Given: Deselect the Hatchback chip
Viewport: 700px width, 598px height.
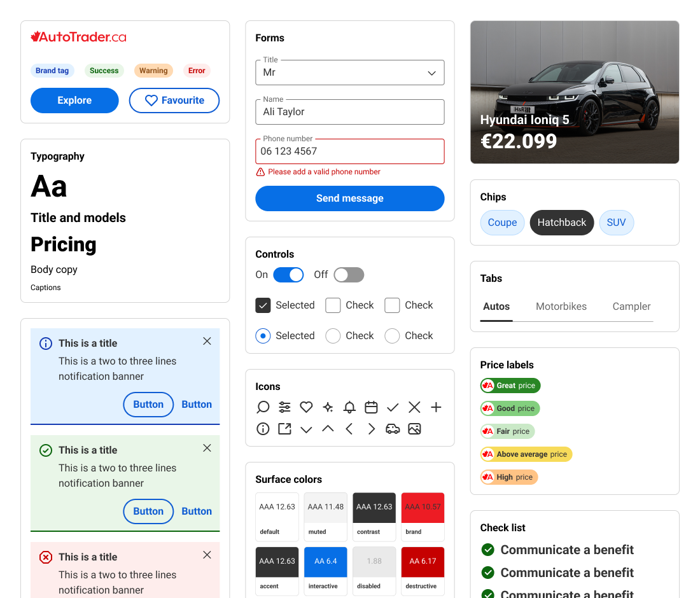Looking at the screenshot, I should point(562,222).
